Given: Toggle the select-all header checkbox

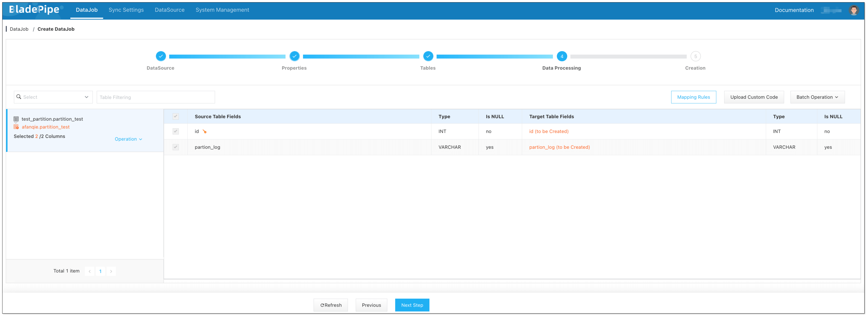Looking at the screenshot, I should pos(176,117).
